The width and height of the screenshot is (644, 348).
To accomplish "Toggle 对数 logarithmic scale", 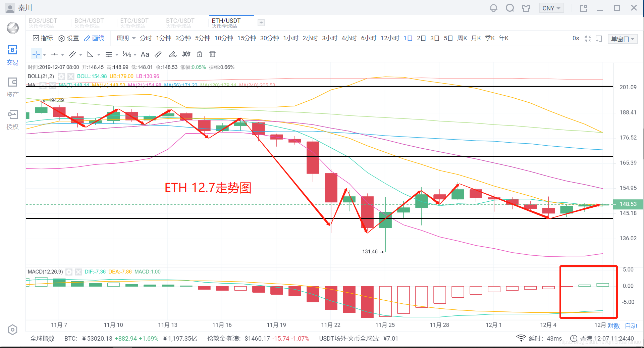I will point(613,326).
